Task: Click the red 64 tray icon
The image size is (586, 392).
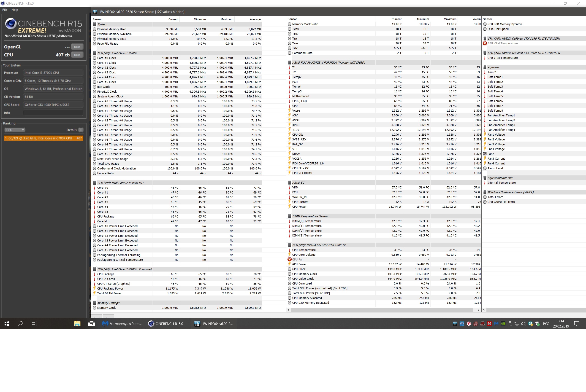Action: point(489,323)
